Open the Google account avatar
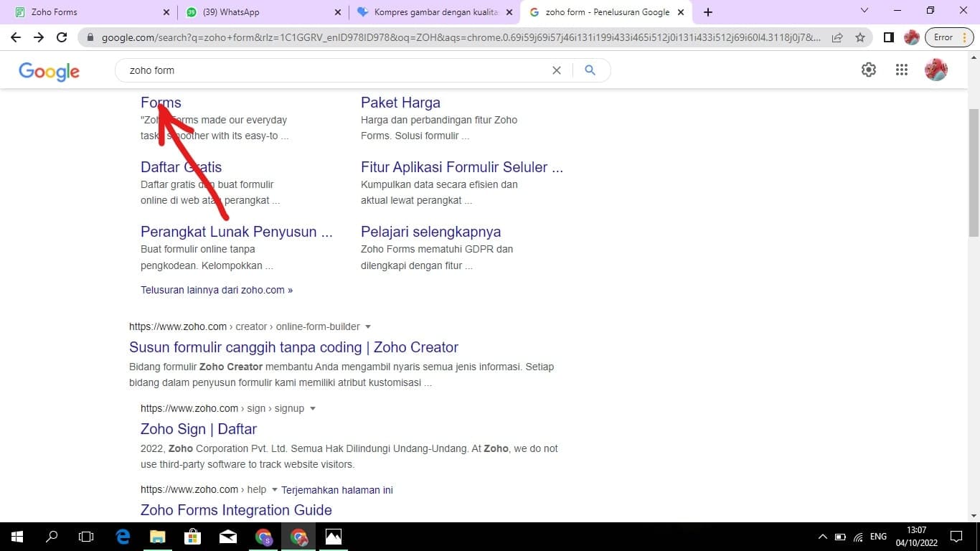The width and height of the screenshot is (980, 551). point(936,70)
